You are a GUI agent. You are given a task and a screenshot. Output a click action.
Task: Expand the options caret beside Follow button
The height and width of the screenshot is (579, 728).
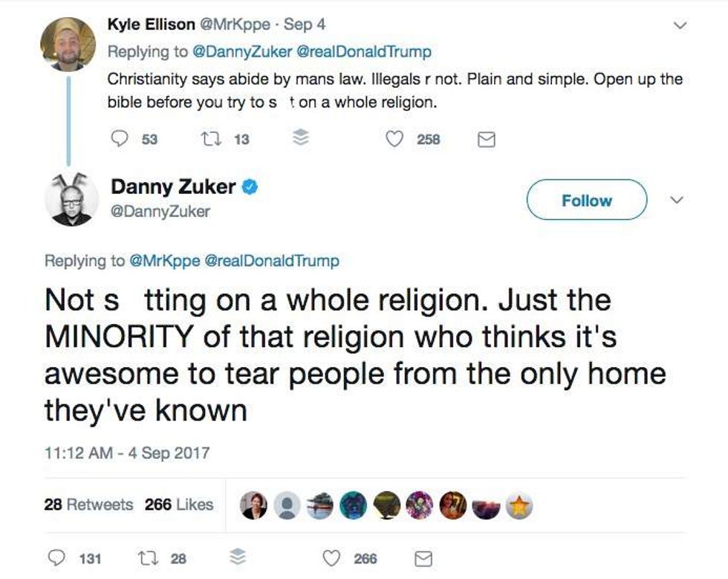(x=677, y=200)
